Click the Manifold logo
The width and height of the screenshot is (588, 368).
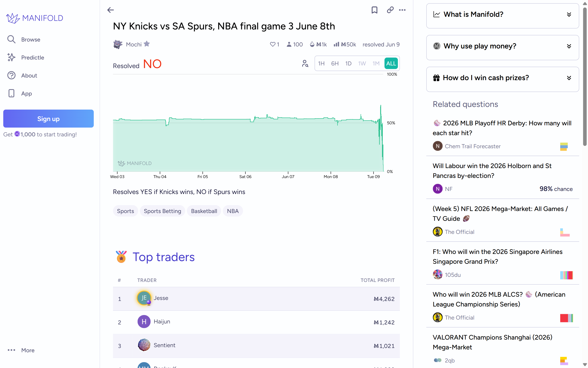tap(35, 18)
